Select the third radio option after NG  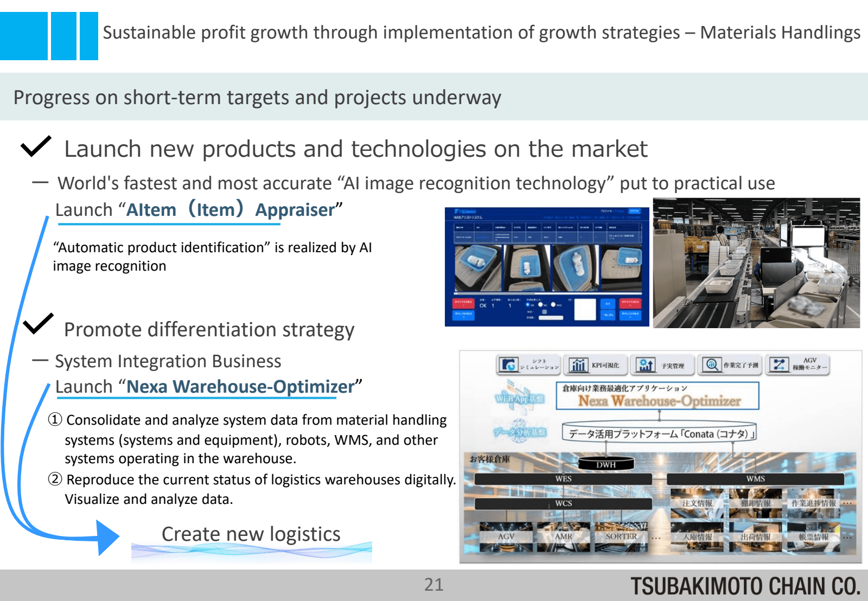coord(553,305)
